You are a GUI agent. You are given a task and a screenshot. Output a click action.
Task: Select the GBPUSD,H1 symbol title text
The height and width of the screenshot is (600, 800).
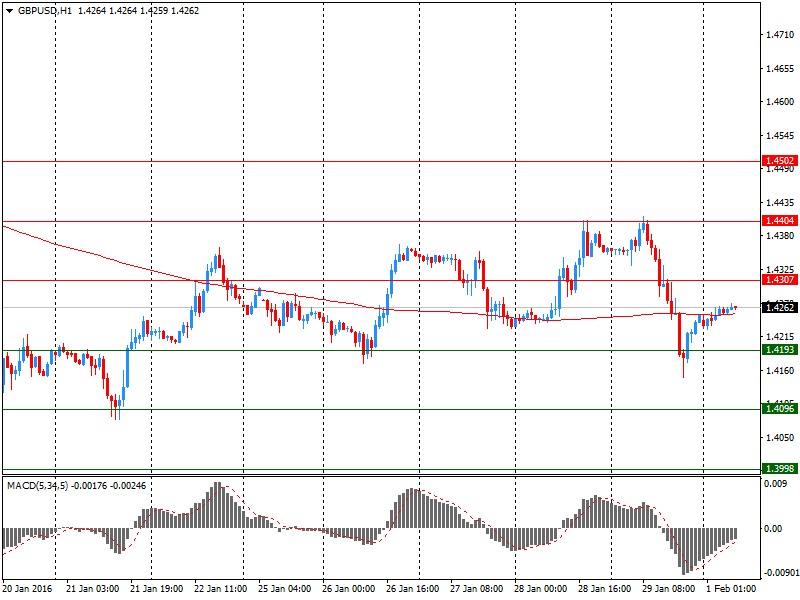click(x=45, y=11)
